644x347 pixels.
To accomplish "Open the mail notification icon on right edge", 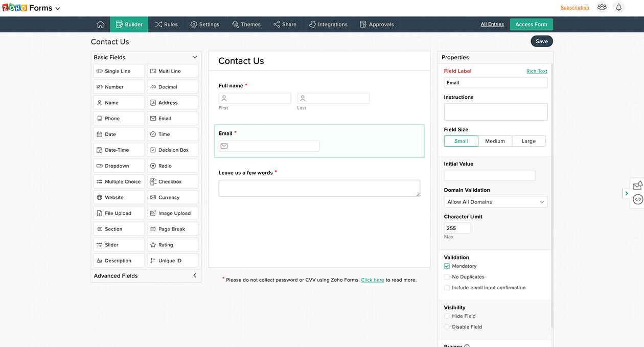I will click(638, 186).
